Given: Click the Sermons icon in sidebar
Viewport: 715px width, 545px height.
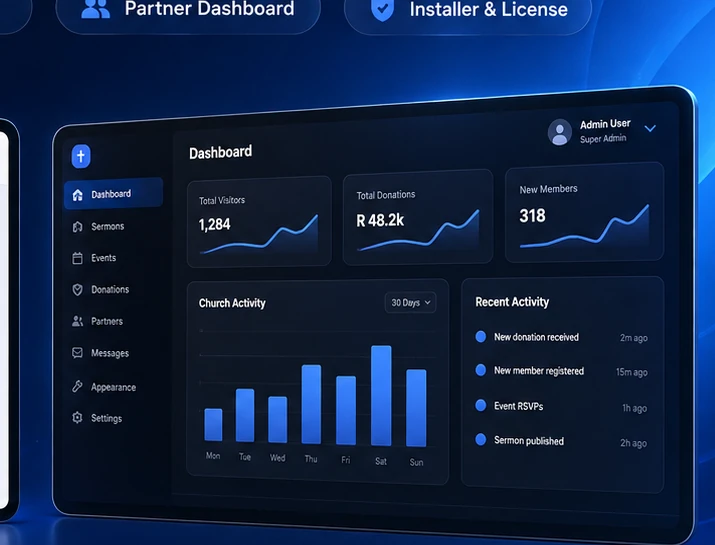Looking at the screenshot, I should click(x=78, y=226).
